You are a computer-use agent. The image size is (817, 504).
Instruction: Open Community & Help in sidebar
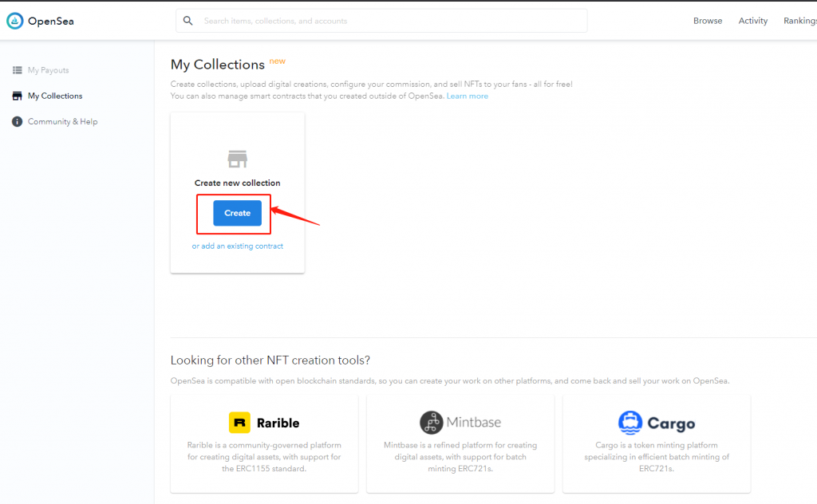62,121
